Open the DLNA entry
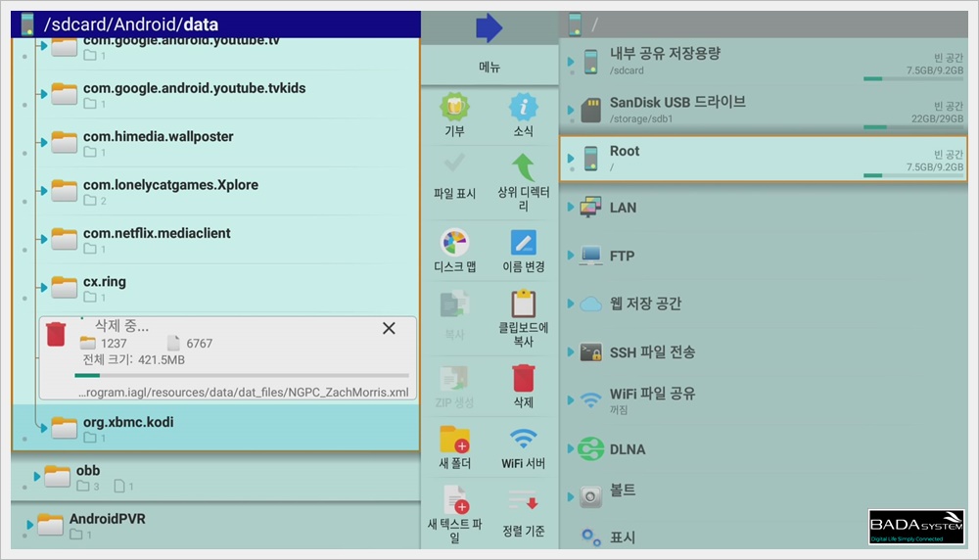The image size is (979, 560). (763, 448)
